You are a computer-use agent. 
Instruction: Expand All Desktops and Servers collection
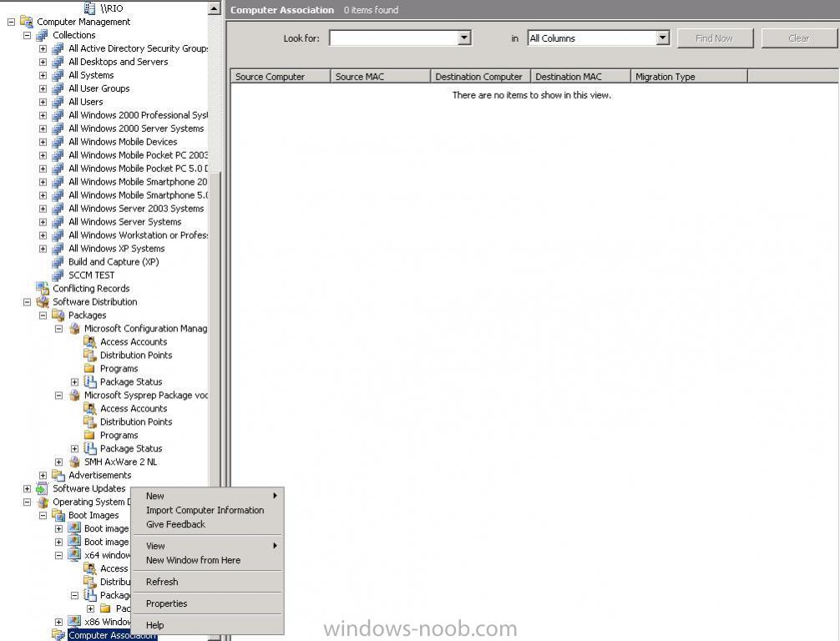click(x=43, y=62)
